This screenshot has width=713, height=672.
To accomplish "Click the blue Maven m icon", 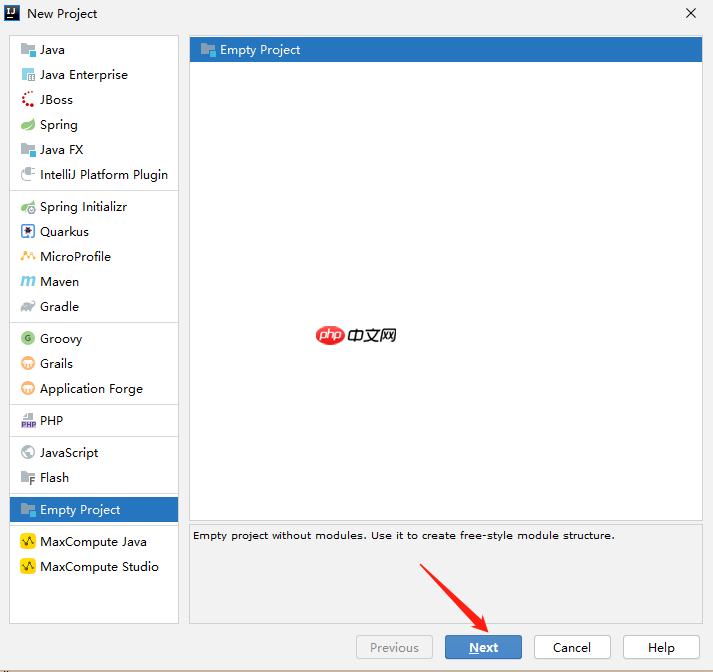I will [28, 281].
